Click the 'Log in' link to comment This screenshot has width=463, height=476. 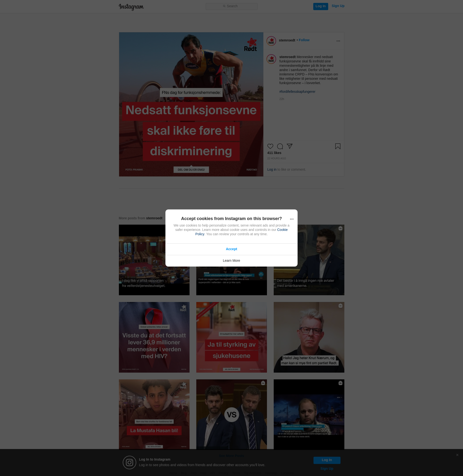272,170
